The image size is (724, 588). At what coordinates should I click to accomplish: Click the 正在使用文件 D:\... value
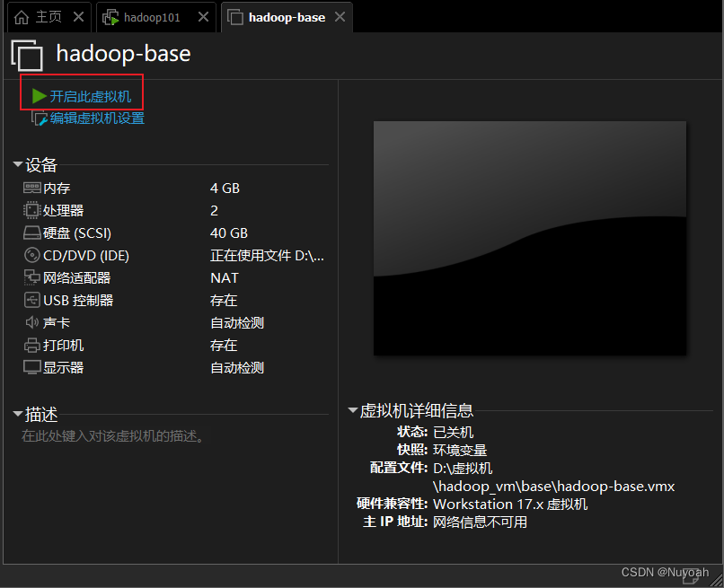268,255
